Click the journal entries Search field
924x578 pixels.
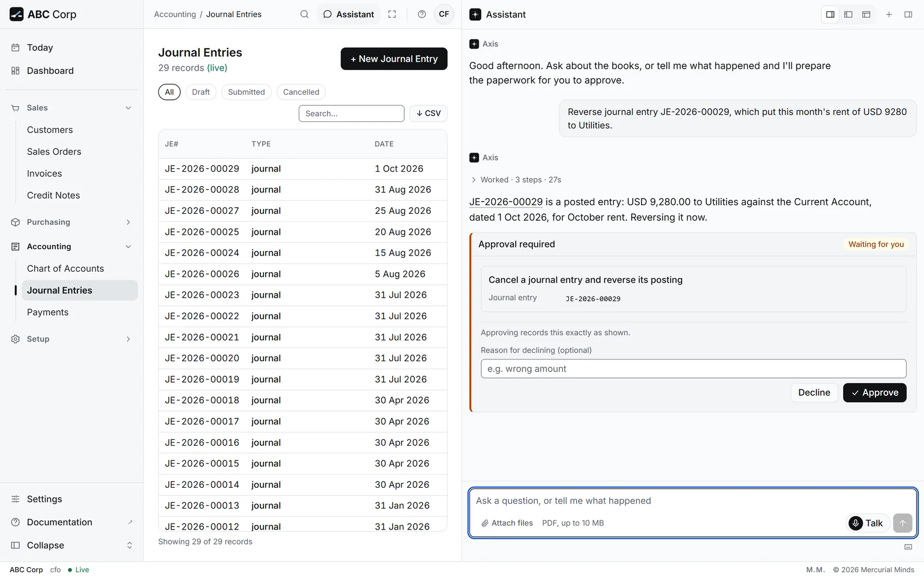pyautogui.click(x=351, y=113)
